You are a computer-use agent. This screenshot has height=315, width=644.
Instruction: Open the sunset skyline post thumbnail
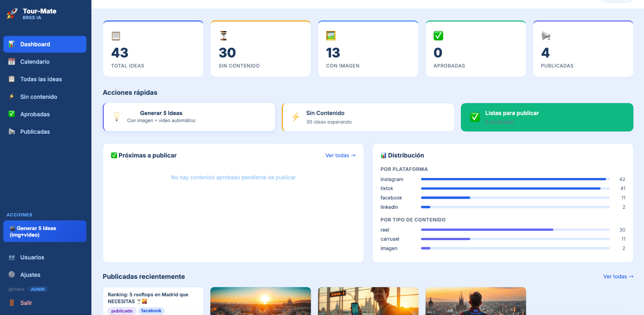click(261, 301)
